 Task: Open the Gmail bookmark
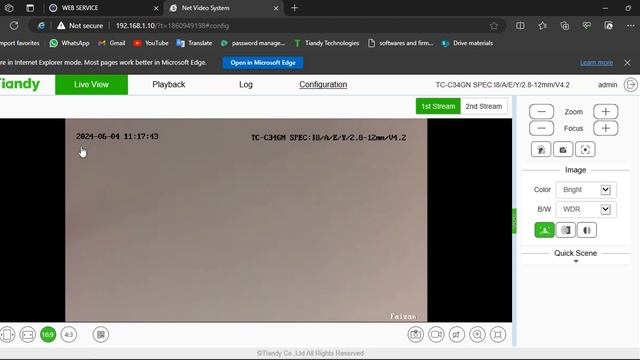click(x=111, y=43)
